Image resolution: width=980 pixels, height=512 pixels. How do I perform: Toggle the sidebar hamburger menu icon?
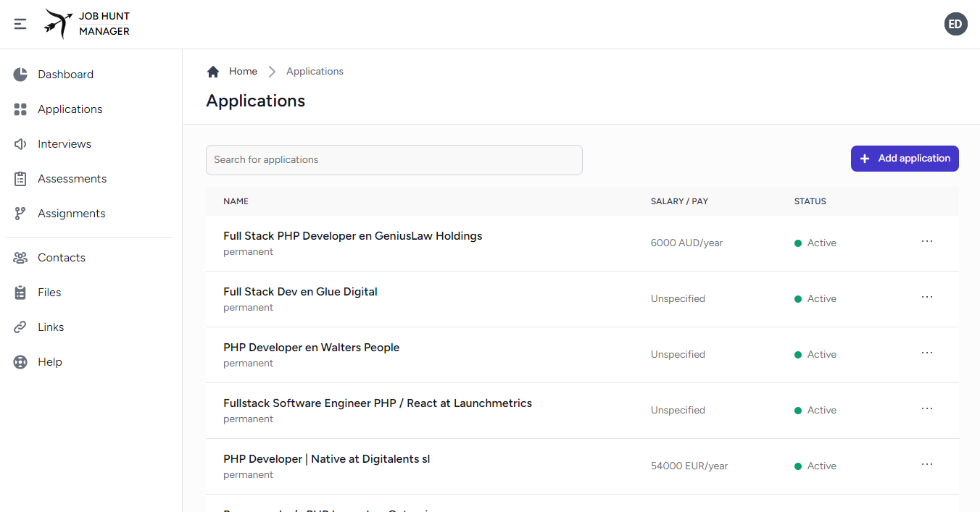click(20, 24)
